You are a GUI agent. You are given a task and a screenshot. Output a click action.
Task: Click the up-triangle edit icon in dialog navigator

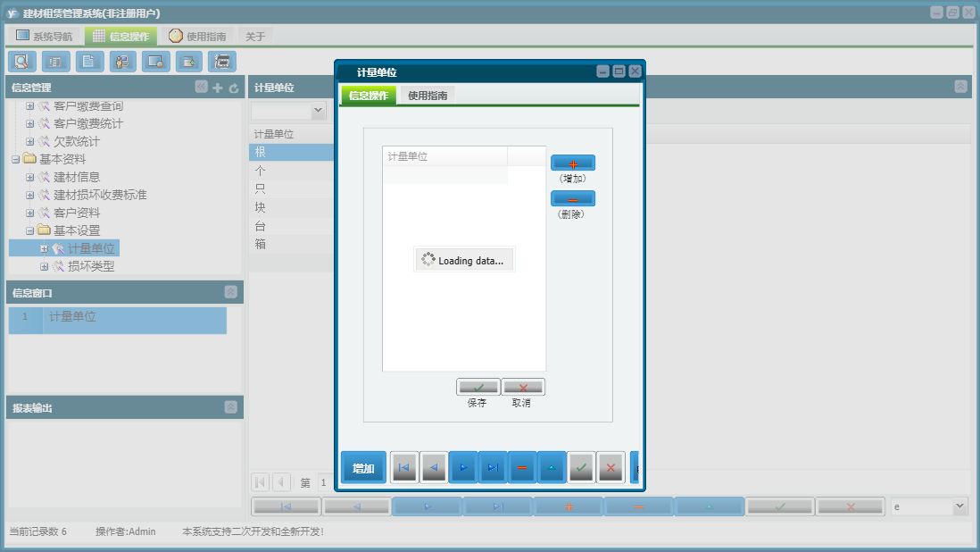pyautogui.click(x=552, y=467)
